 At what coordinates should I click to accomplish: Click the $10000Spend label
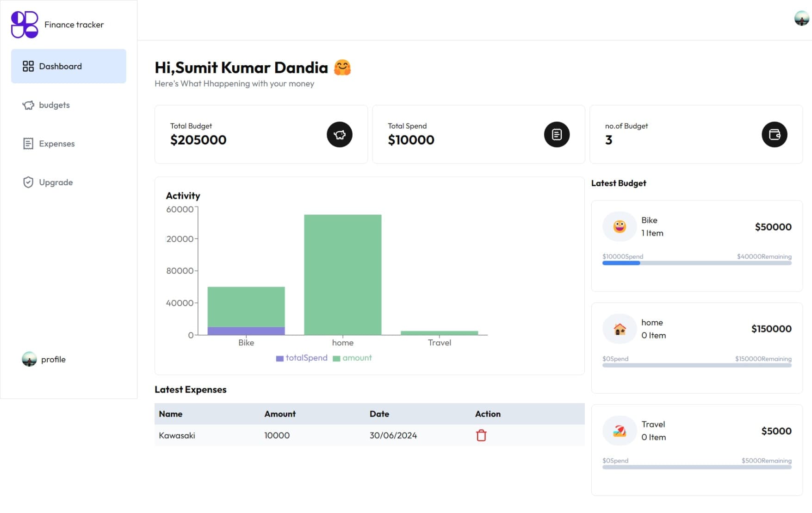tap(623, 256)
